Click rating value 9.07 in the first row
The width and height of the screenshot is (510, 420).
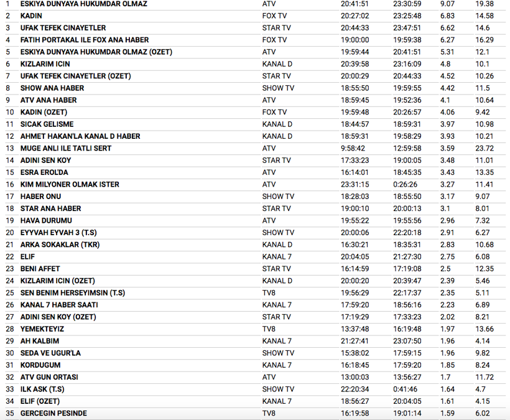point(447,4)
